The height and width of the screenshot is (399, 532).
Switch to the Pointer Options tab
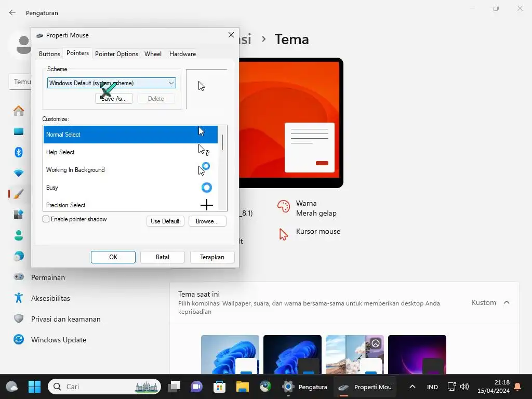116,54
